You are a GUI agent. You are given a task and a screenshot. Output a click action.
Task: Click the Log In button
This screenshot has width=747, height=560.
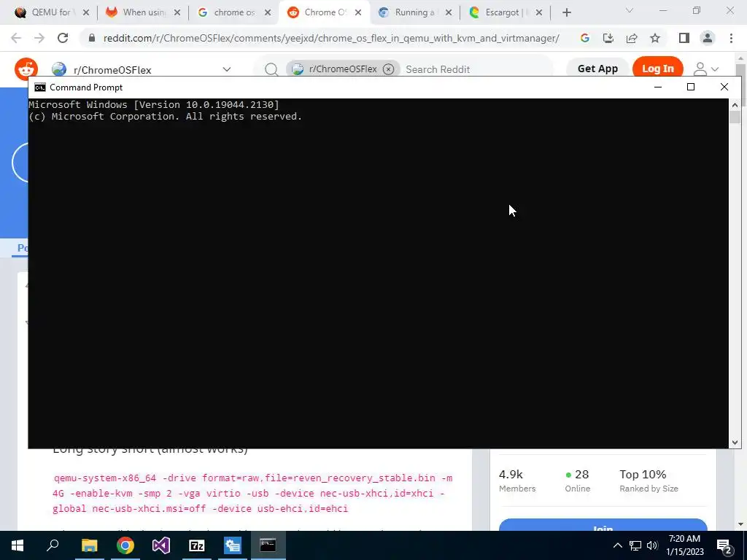(x=658, y=69)
